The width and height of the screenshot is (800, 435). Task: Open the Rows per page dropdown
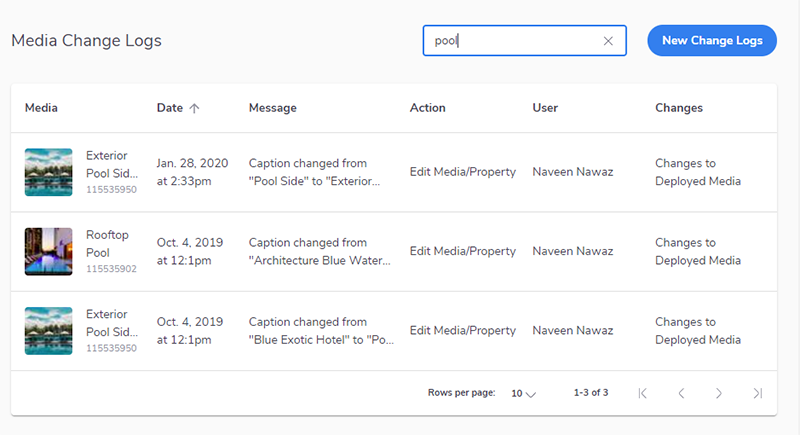click(x=523, y=394)
